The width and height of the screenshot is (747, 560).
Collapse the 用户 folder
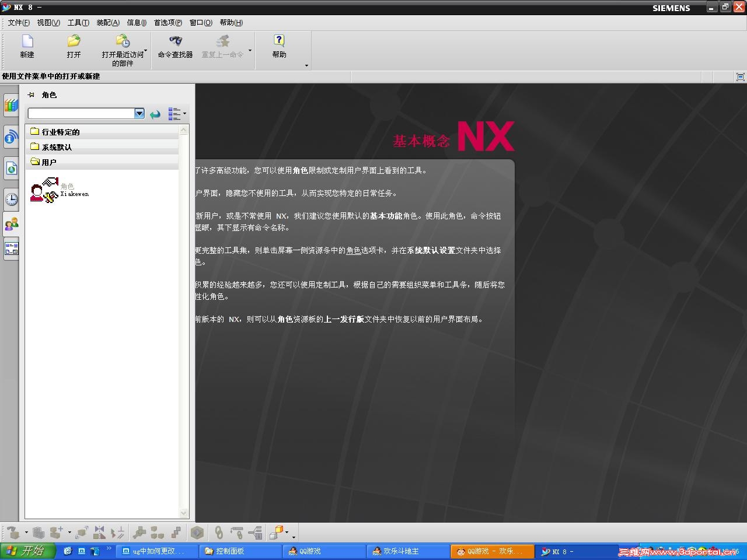point(102,162)
